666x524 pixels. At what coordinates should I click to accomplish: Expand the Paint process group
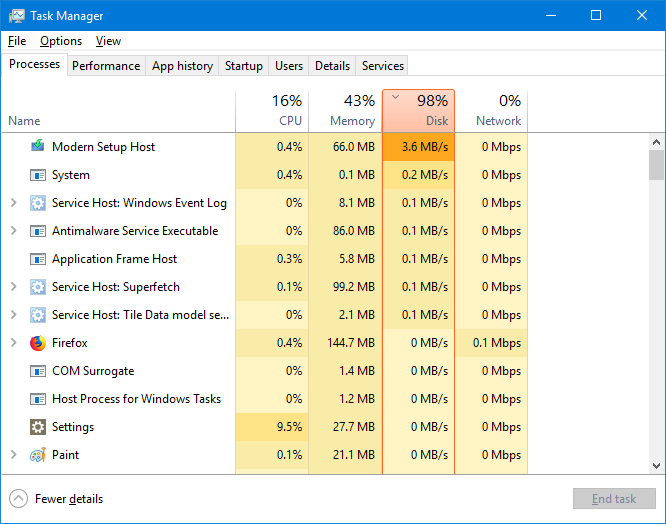[14, 455]
